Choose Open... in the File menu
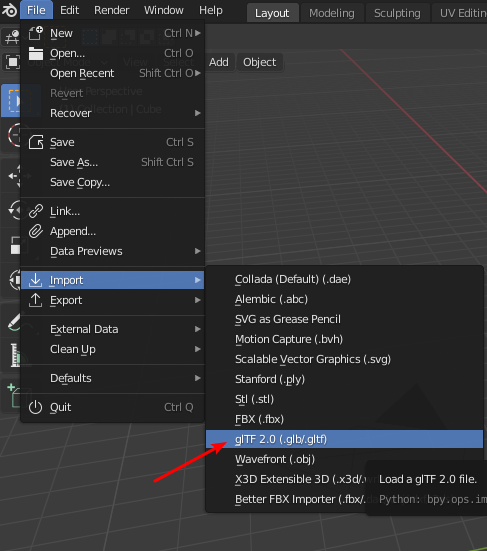This screenshot has width=487, height=551. pyautogui.click(x=112, y=53)
